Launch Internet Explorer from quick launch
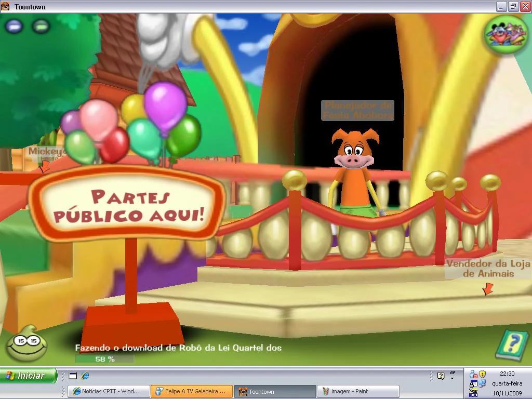This screenshot has width=532, height=399. tap(85, 376)
